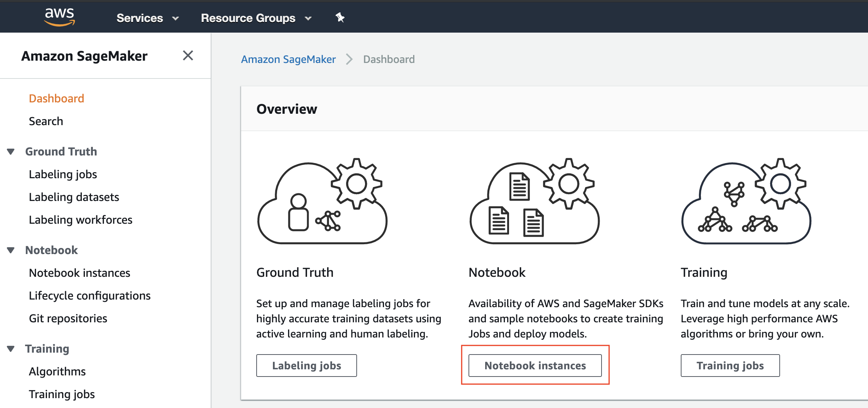Collapse the Ground Truth sidebar section
Image resolution: width=868 pixels, height=408 pixels.
coord(11,152)
